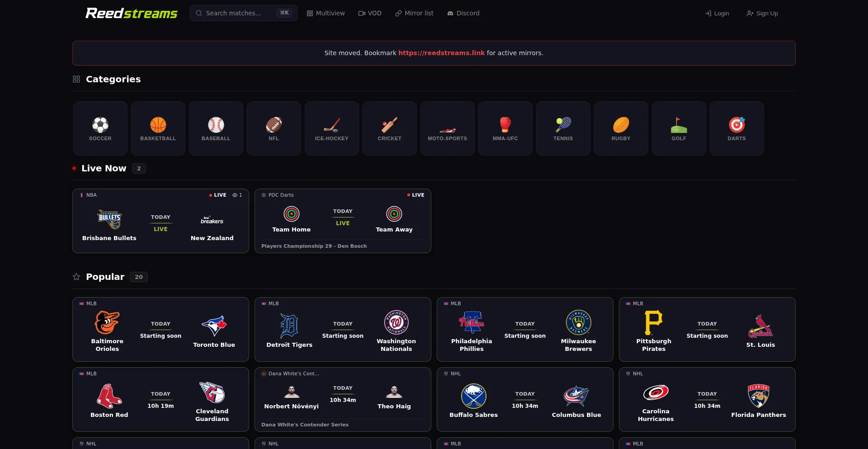Open the Rugby category
The height and width of the screenshot is (449, 868).
(621, 128)
